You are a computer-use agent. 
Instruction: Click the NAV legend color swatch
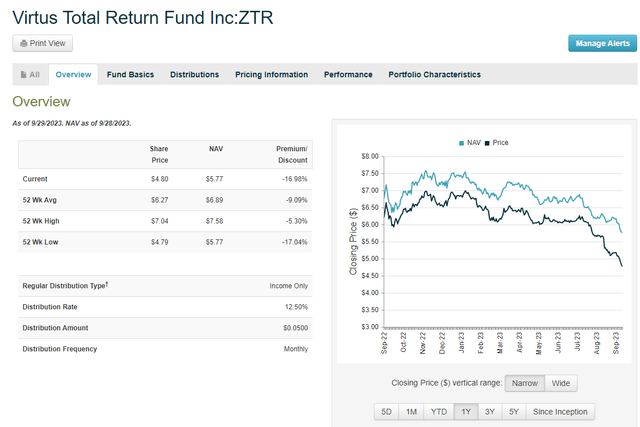click(x=461, y=143)
